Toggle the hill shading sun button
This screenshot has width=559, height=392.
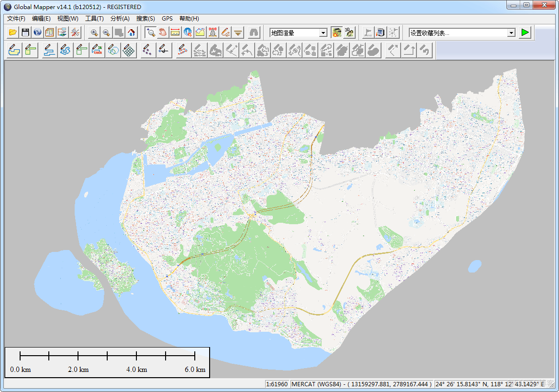(337, 33)
